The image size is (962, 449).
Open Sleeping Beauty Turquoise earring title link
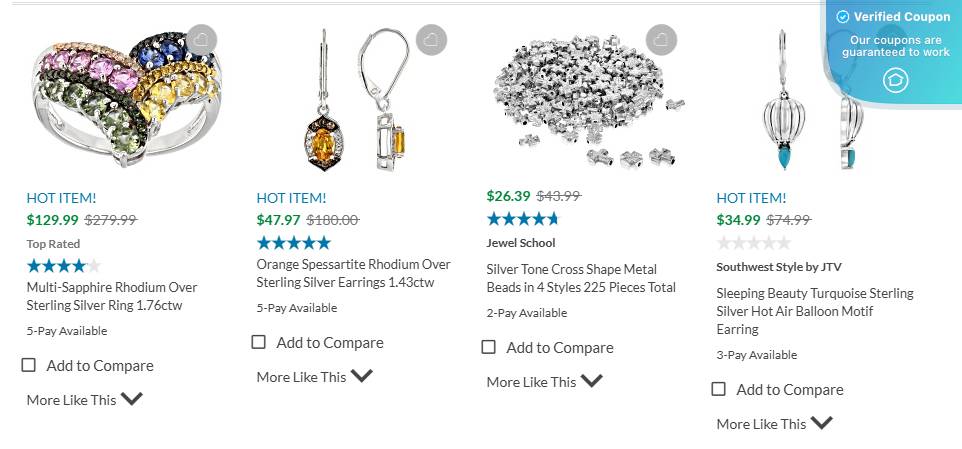[814, 311]
